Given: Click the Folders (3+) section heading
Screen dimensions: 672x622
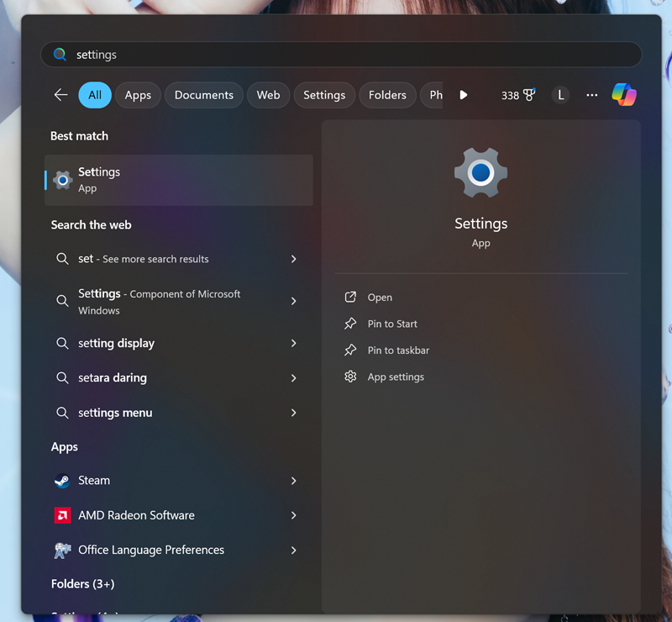Looking at the screenshot, I should 82,583.
